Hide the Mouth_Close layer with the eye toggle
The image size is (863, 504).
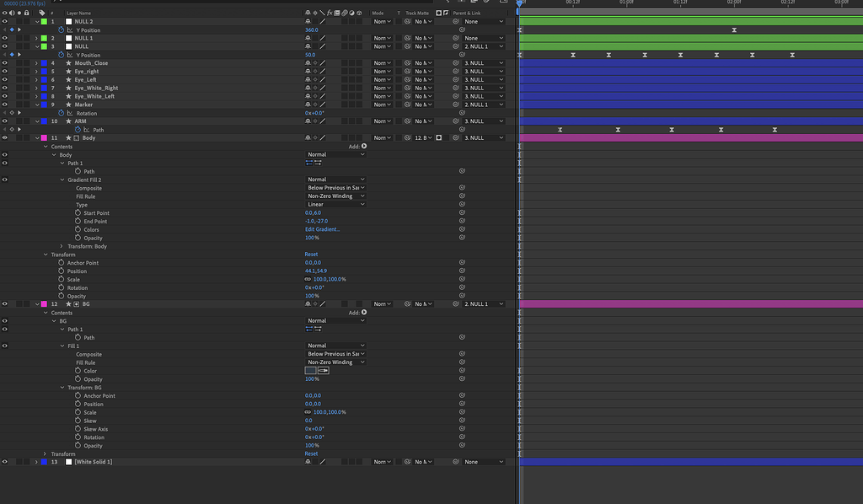[5, 62]
